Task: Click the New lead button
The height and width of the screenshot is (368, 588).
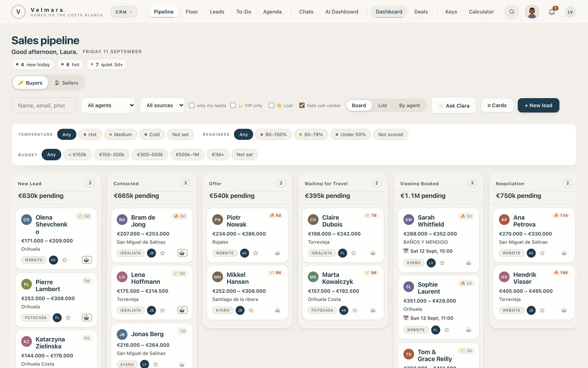Action: [x=538, y=105]
